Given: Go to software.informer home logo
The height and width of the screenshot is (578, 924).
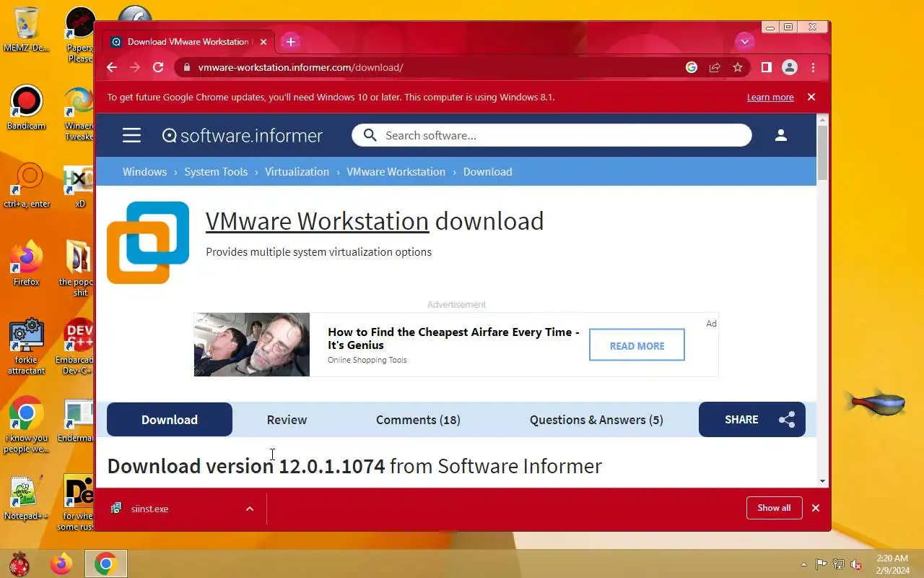Looking at the screenshot, I should [x=243, y=135].
